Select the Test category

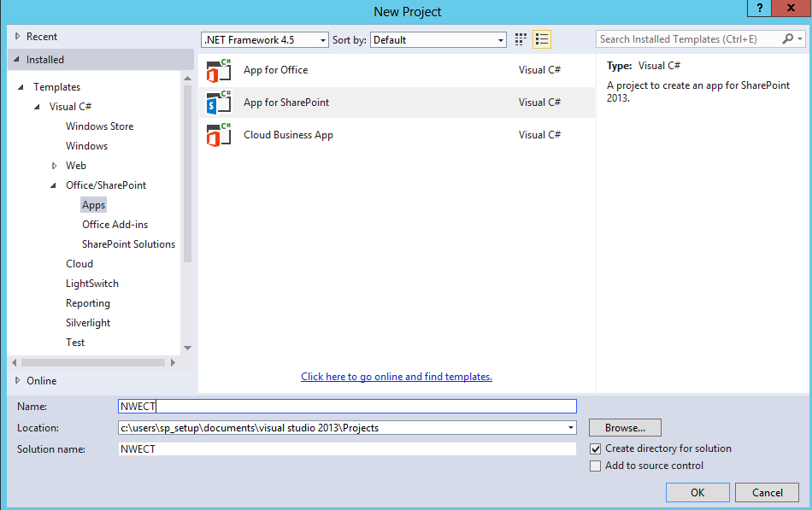point(75,343)
